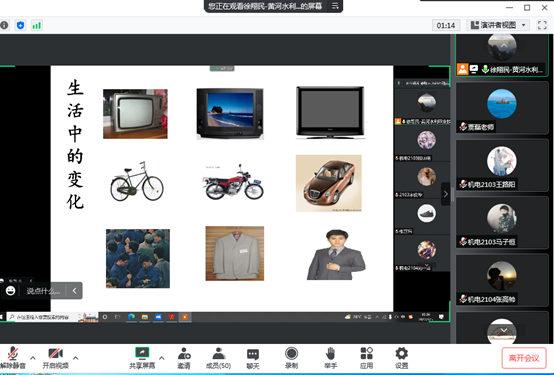The width and height of the screenshot is (554, 375).
Task: Open the 成员(50) members list
Action: click(x=218, y=358)
